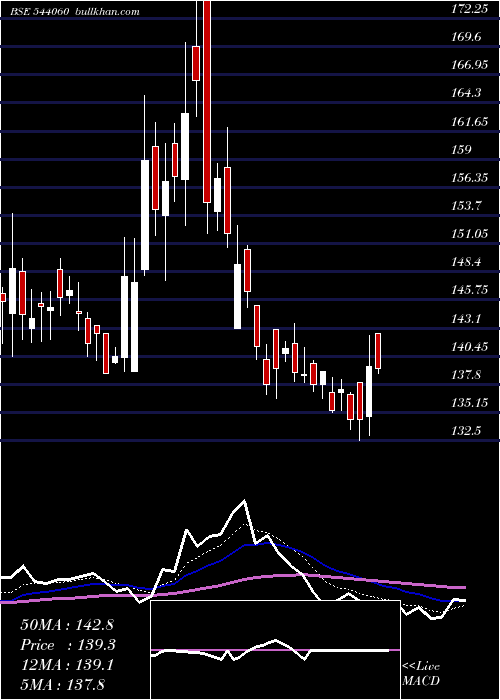Image resolution: width=500 pixels, height=700 pixels.
Task: Click the 12MA : 139.1 readout
Action: click(66, 665)
